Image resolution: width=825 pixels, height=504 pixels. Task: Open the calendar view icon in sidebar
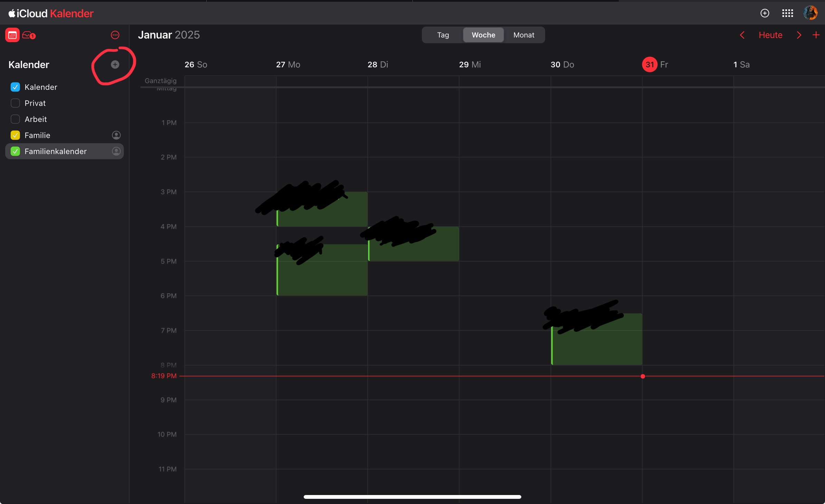12,35
